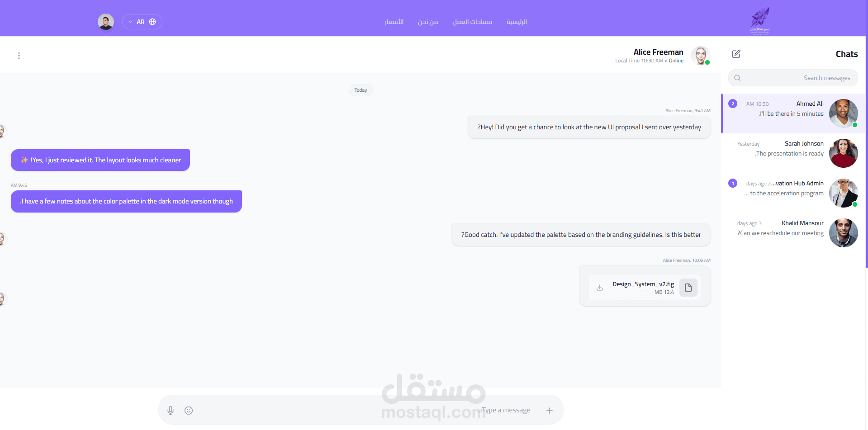
Task: Click the rocket logo in the header
Action: (760, 21)
